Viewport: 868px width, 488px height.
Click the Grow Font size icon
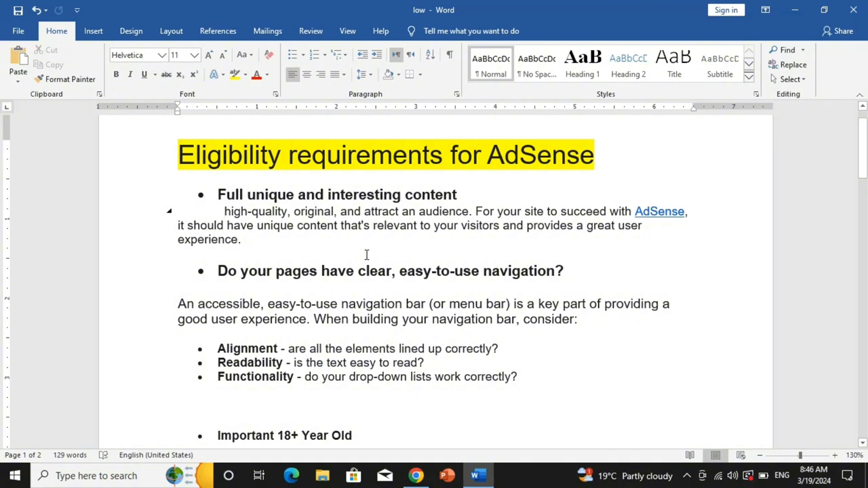(x=209, y=55)
